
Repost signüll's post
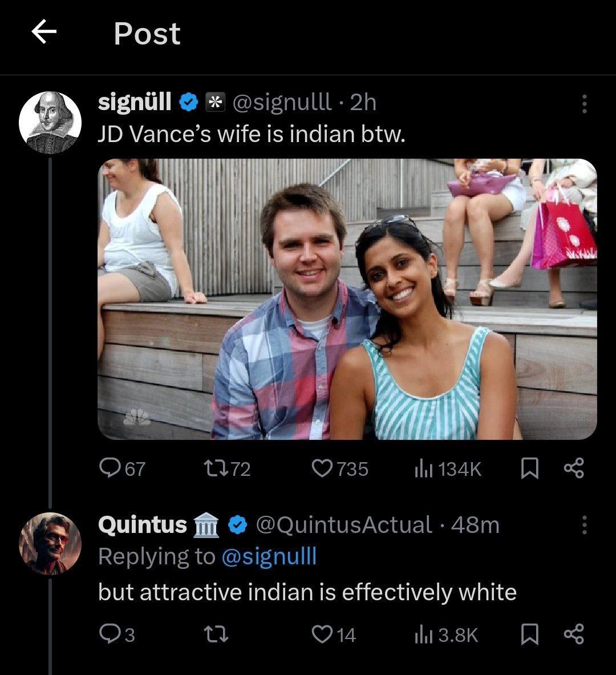(x=217, y=469)
